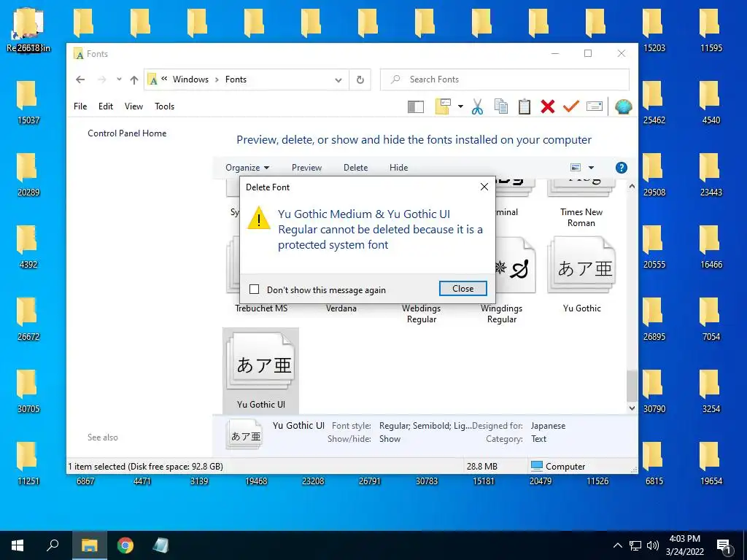Open taskbar search magnifier
The image size is (747, 560).
pos(53,545)
